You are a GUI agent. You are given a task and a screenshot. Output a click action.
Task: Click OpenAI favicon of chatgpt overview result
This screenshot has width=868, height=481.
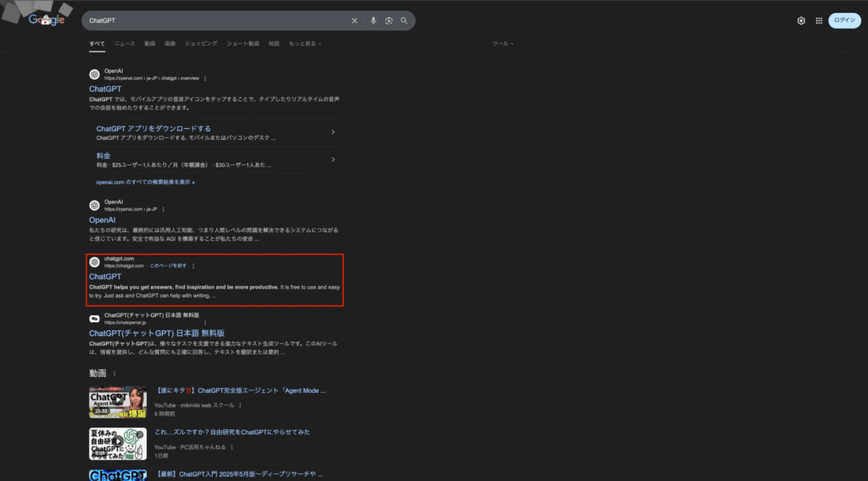(95, 75)
